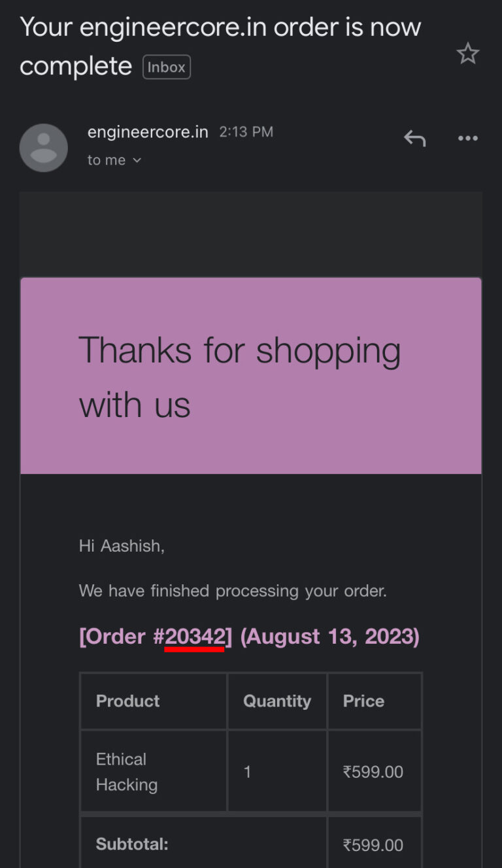The height and width of the screenshot is (868, 502).
Task: Tap the ₹599.00 price in the Ethical Hacking row
Action: pyautogui.click(x=373, y=772)
